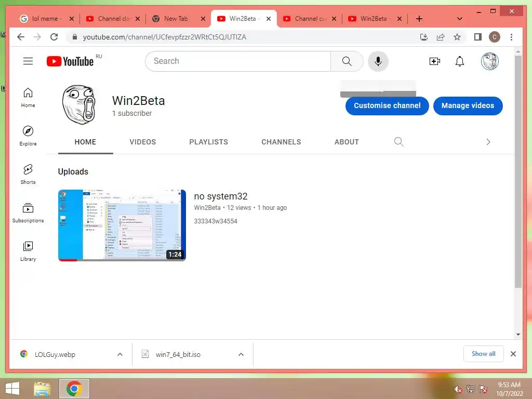Select the HOME channel tab
This screenshot has height=399, width=532.
click(x=85, y=142)
